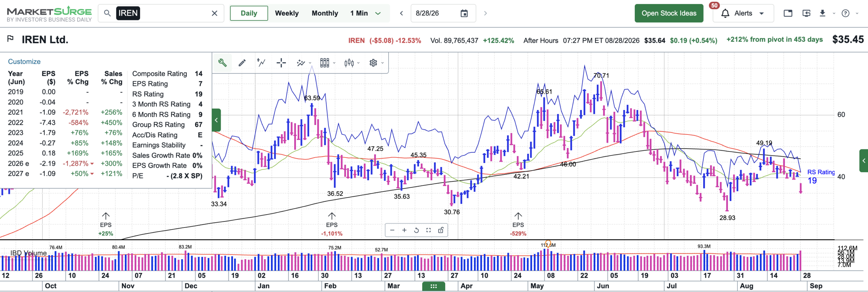Screen dimensions: 868x292
Task: Select the crosshair cursor tool
Action: point(281,63)
